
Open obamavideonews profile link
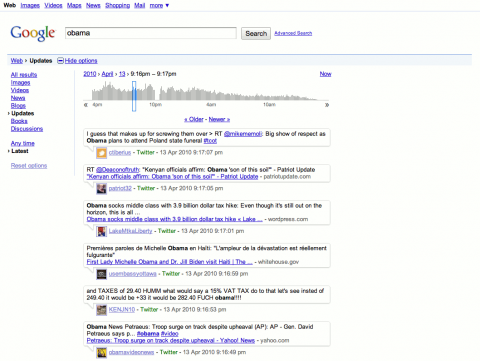point(131,352)
